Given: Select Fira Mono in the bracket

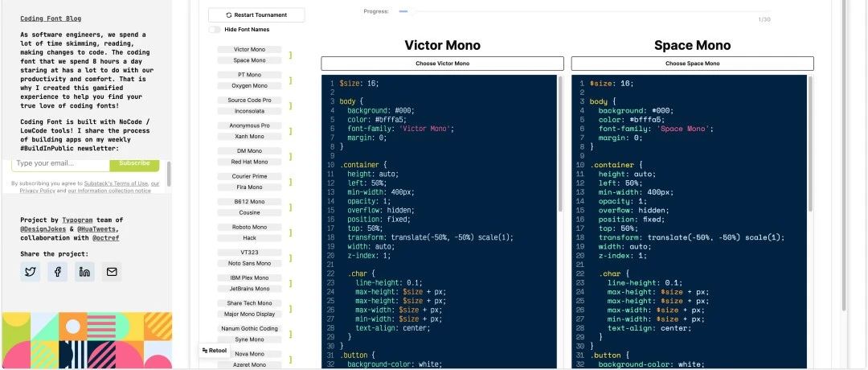Looking at the screenshot, I should [250, 187].
